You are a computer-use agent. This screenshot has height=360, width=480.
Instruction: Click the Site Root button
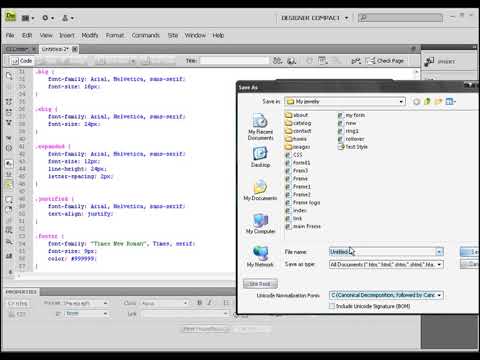coord(260,284)
